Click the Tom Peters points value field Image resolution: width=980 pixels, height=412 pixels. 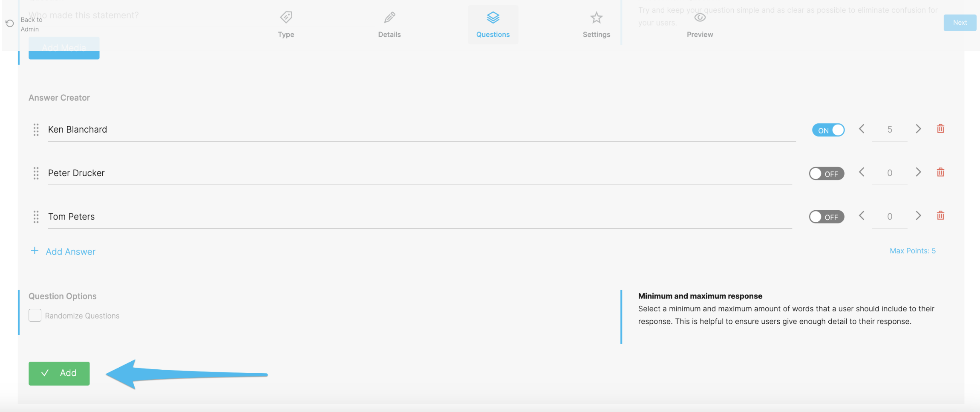[890, 217]
